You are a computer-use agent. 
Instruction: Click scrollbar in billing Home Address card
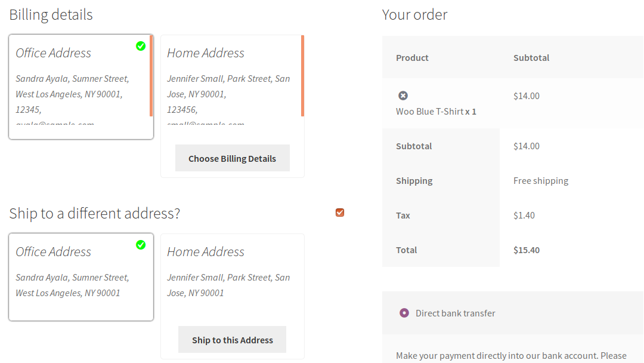click(x=303, y=76)
